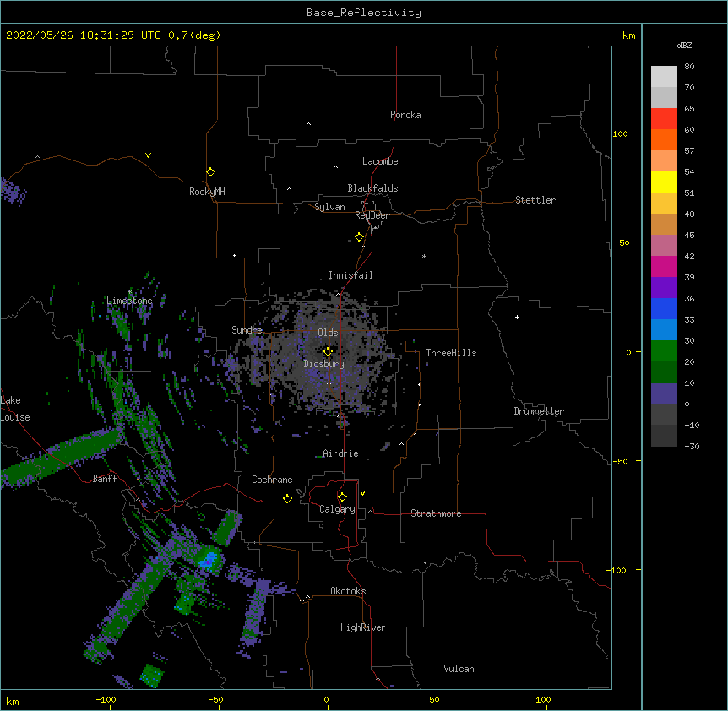Select the 10 dBZ violet legend swatch

[664, 393]
